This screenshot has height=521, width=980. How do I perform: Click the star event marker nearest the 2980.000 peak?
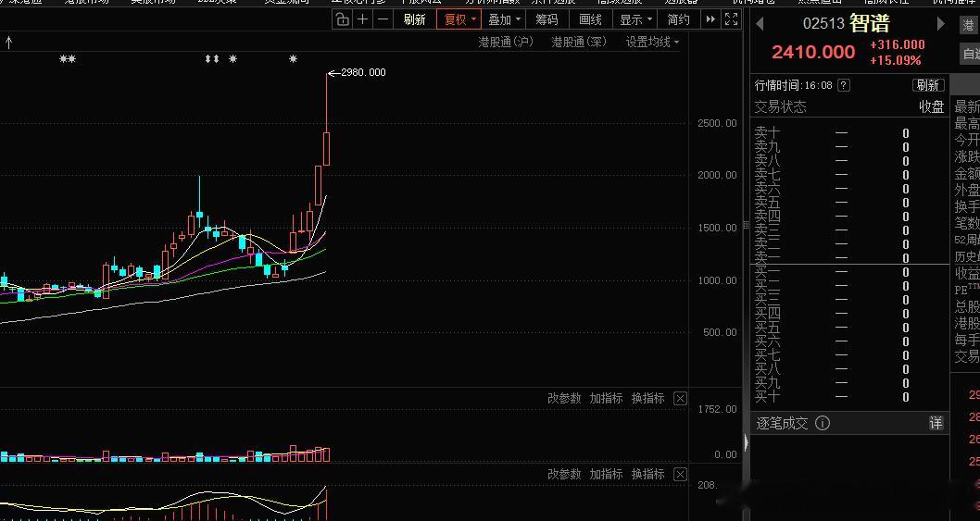293,59
